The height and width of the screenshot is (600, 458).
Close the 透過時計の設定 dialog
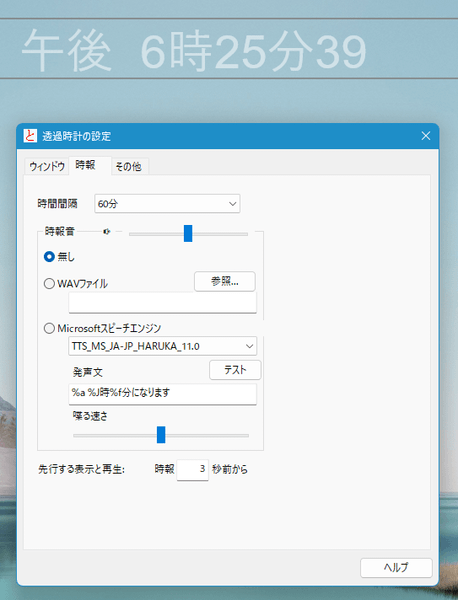pyautogui.click(x=425, y=136)
